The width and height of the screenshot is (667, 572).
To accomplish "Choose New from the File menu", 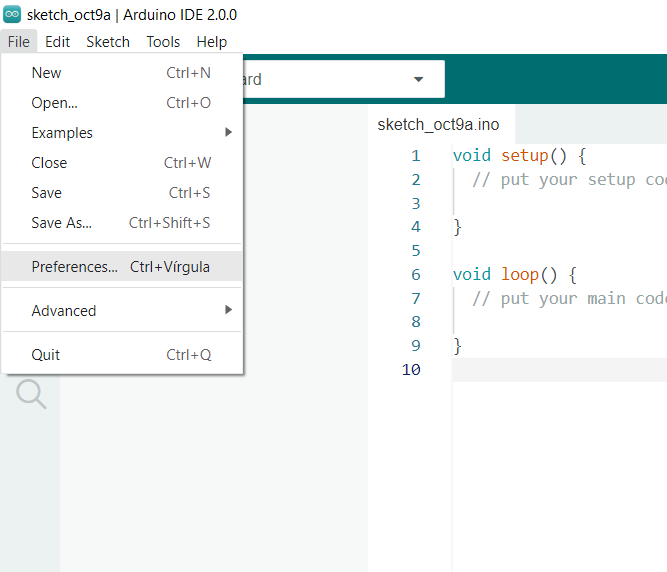I will click(122, 73).
